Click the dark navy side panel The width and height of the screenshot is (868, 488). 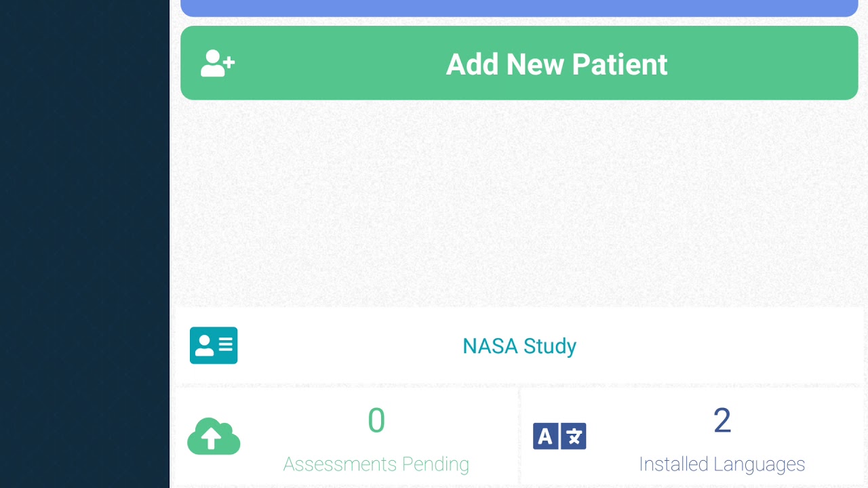84,244
